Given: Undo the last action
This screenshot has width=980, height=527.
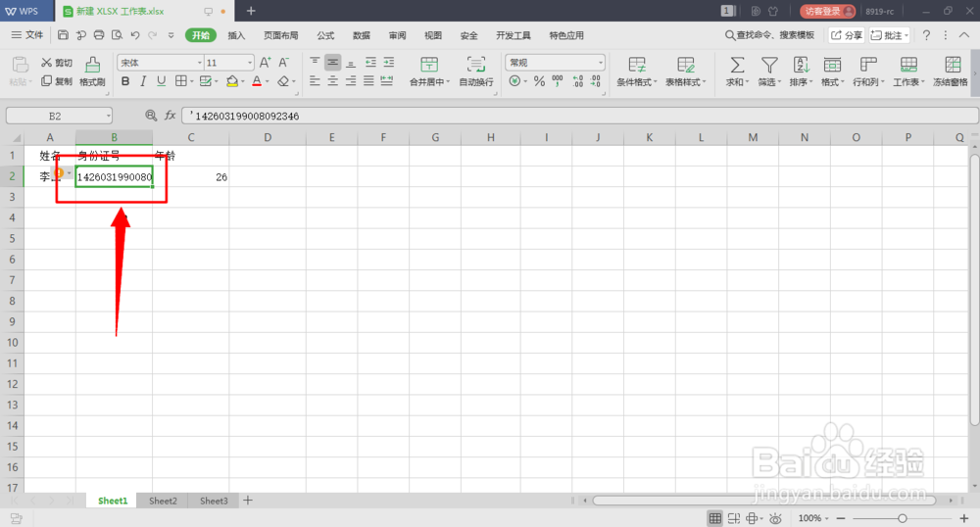Looking at the screenshot, I should click(135, 35).
